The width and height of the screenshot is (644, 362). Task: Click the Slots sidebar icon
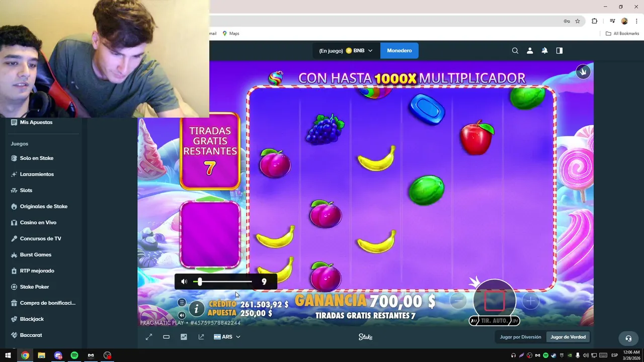pos(14,190)
